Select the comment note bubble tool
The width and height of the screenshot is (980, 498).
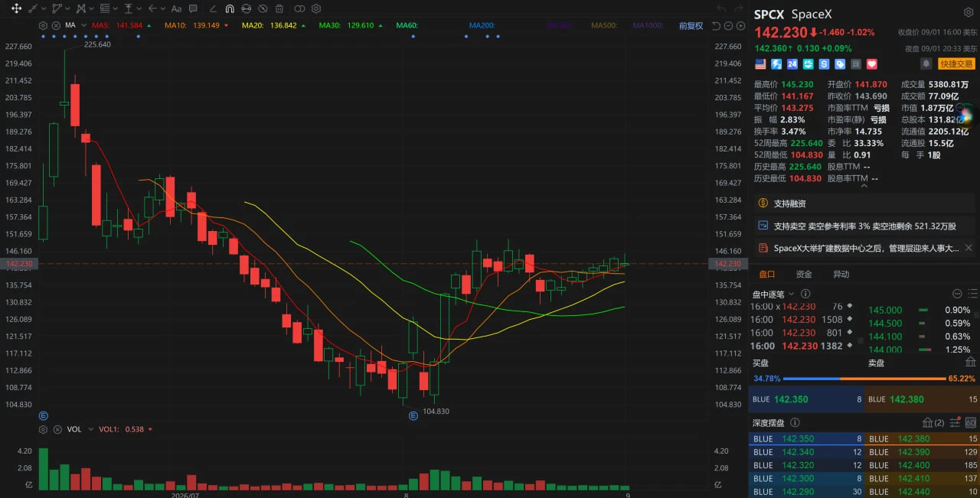coord(193,8)
